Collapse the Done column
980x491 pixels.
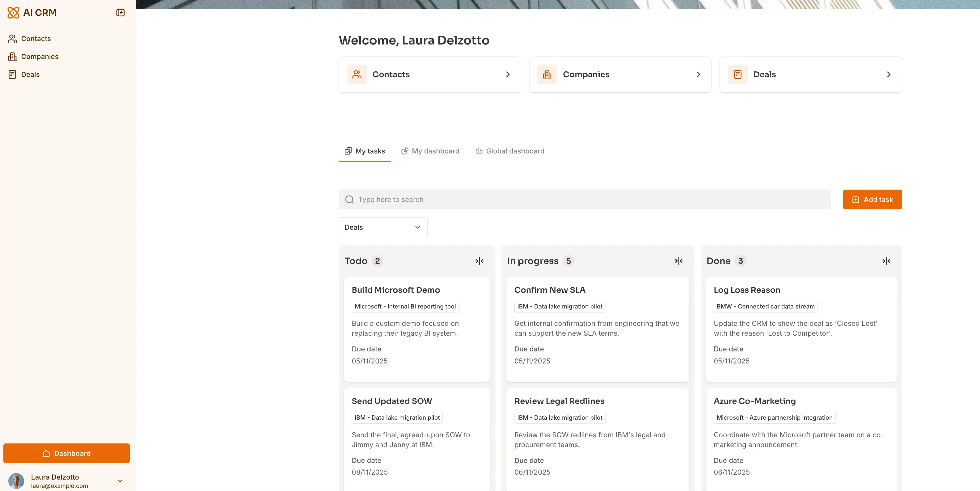(x=886, y=261)
